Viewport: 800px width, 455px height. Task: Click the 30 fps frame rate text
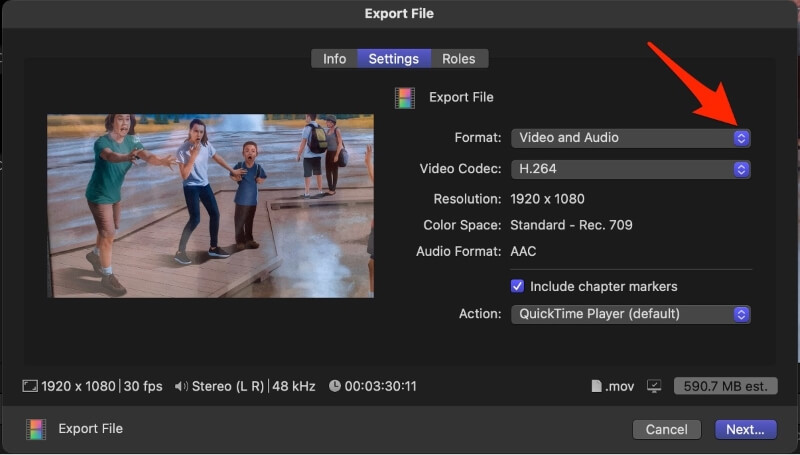click(143, 386)
